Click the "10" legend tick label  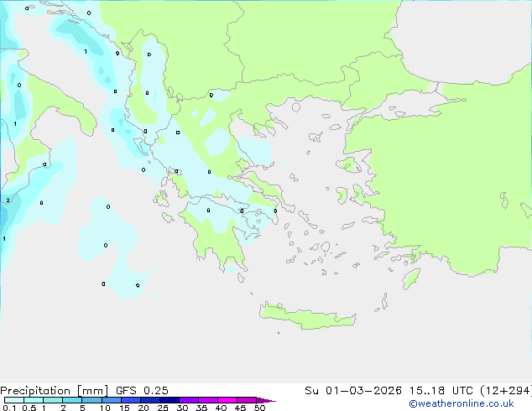[105, 408]
